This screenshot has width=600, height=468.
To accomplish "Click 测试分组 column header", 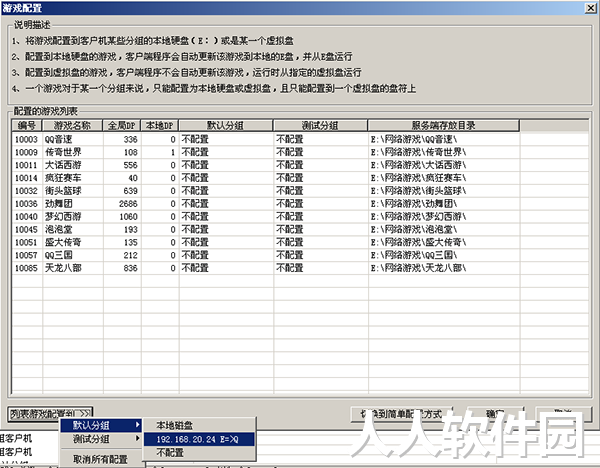I will 321,126.
